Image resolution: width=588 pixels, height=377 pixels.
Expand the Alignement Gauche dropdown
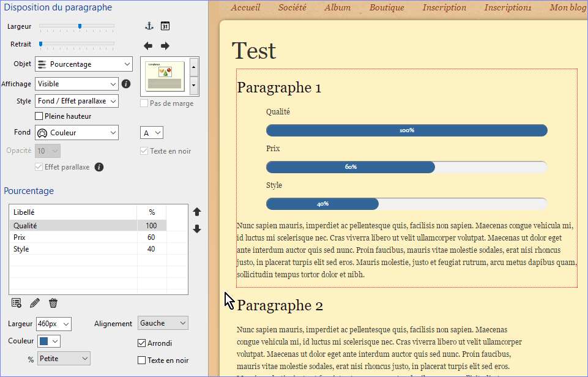[163, 323]
